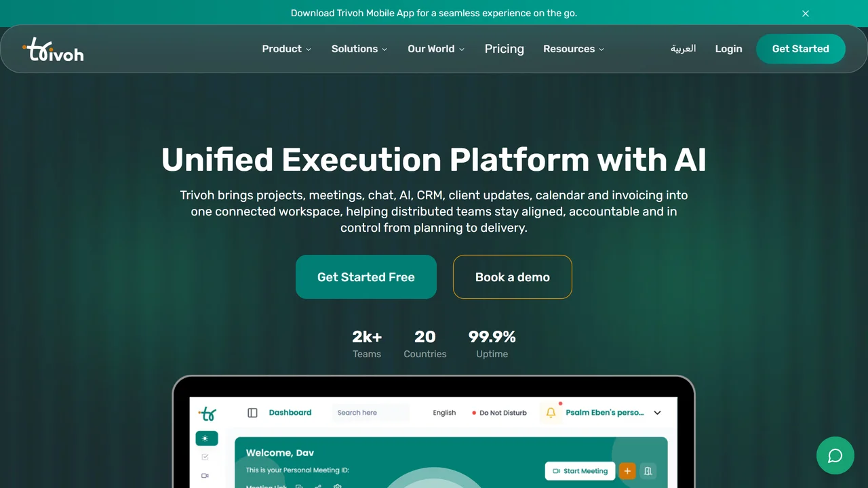The height and width of the screenshot is (488, 868).
Task: Expand the workspace chevron in dashboard preview
Action: point(657,413)
